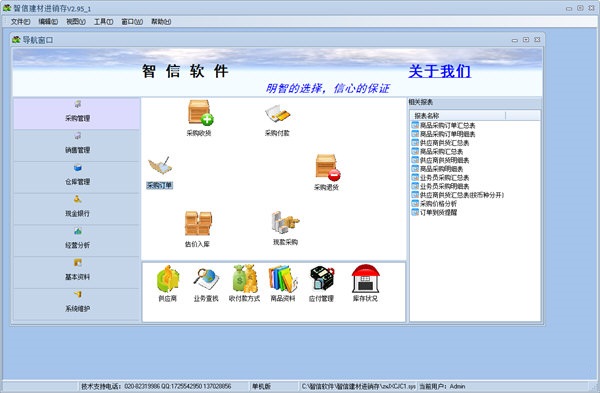
Task: Open the 文件 menu
Action: (x=20, y=22)
